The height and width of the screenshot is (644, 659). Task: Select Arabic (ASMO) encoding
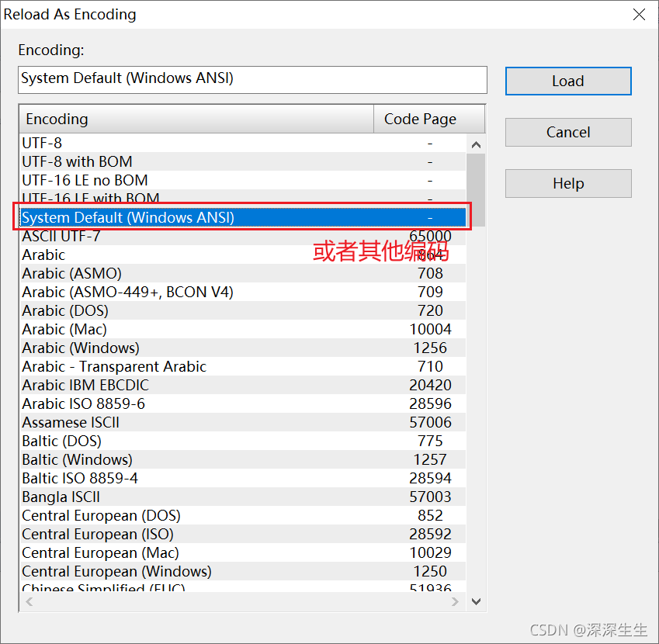243,273
